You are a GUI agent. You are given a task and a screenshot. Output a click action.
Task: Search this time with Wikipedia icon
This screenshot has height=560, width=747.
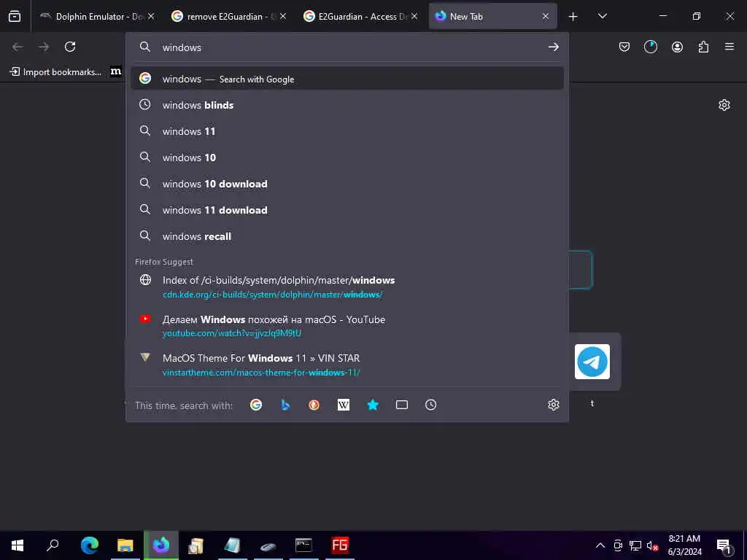tap(343, 405)
